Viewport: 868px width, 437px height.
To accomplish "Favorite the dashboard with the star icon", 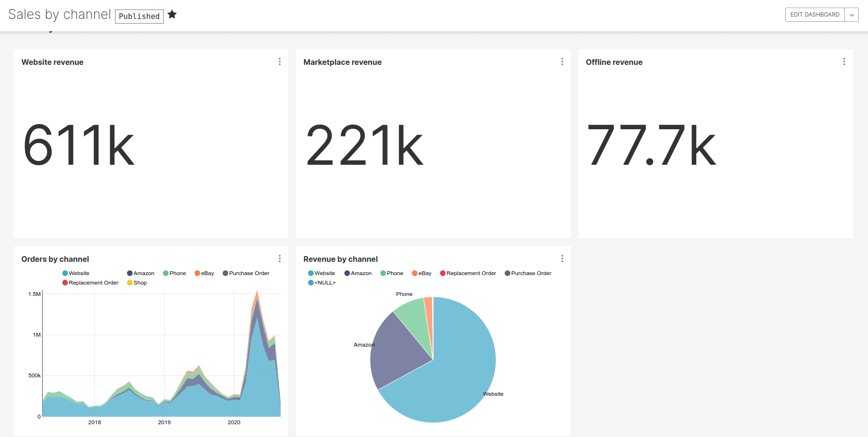I will click(x=172, y=15).
